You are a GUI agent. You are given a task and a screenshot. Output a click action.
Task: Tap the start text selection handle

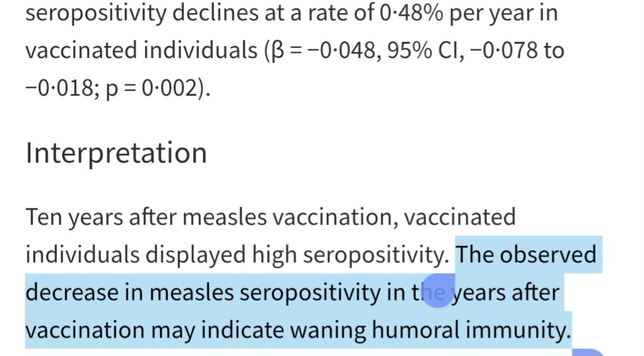(438, 292)
